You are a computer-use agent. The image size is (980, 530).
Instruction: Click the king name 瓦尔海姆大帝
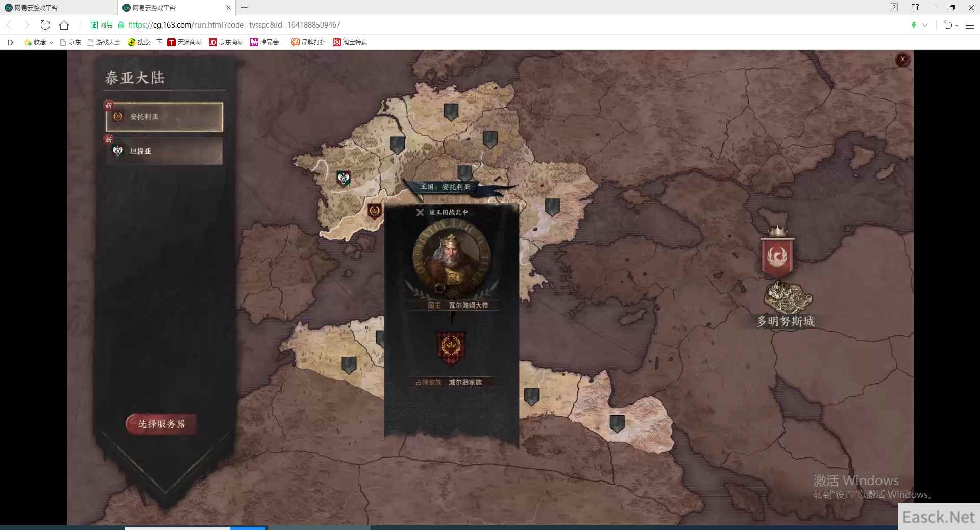pyautogui.click(x=469, y=305)
